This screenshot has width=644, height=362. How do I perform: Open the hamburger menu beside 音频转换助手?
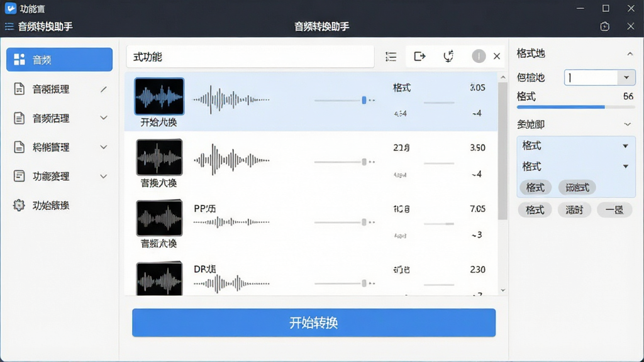[9, 26]
